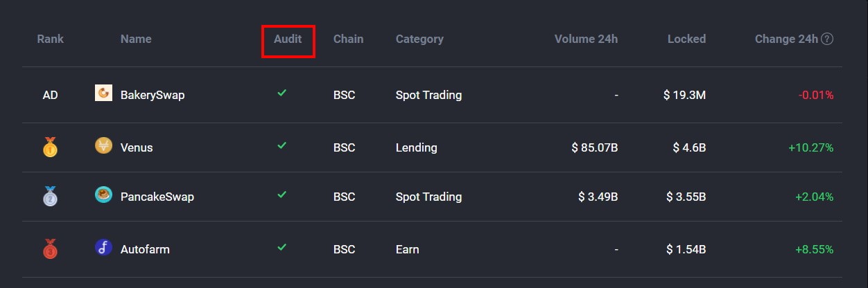Viewport: 868px width, 288px height.
Task: Click the Venus logo icon
Action: (x=103, y=145)
